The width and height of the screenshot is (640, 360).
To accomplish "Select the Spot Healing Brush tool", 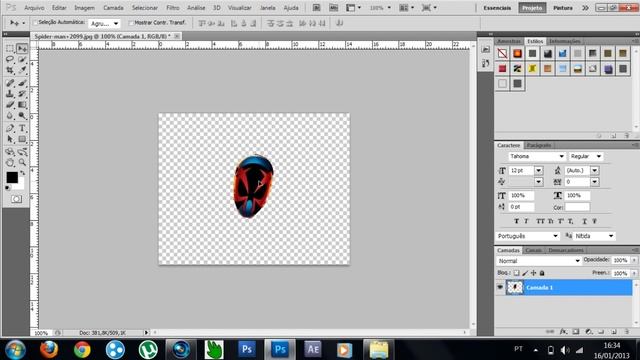I will click(10, 83).
